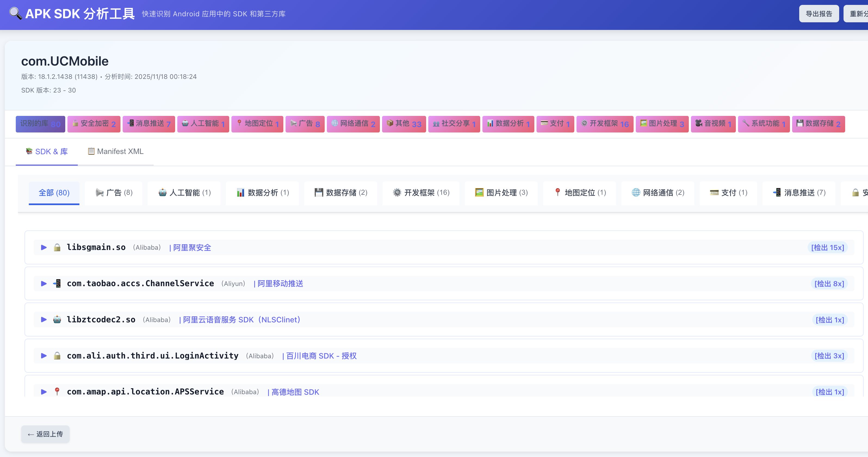Viewport: 868px width, 457px height.
Task: Expand the com.ali.auth.third.ui.LoginActivity entry
Action: click(44, 356)
